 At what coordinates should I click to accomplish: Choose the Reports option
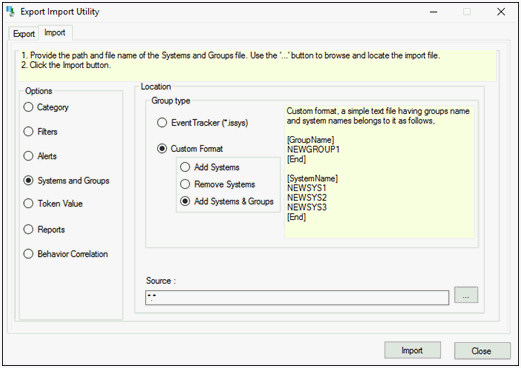[44, 230]
